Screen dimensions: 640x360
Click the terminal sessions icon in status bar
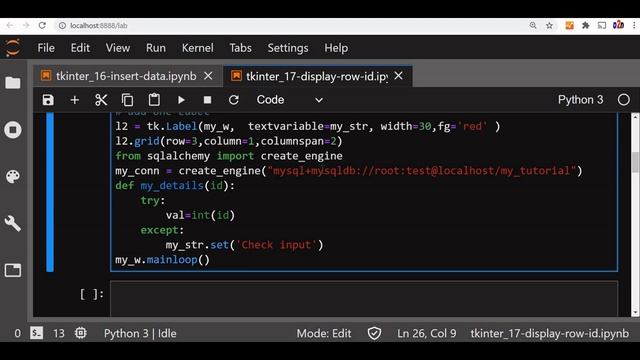[x=36, y=333]
